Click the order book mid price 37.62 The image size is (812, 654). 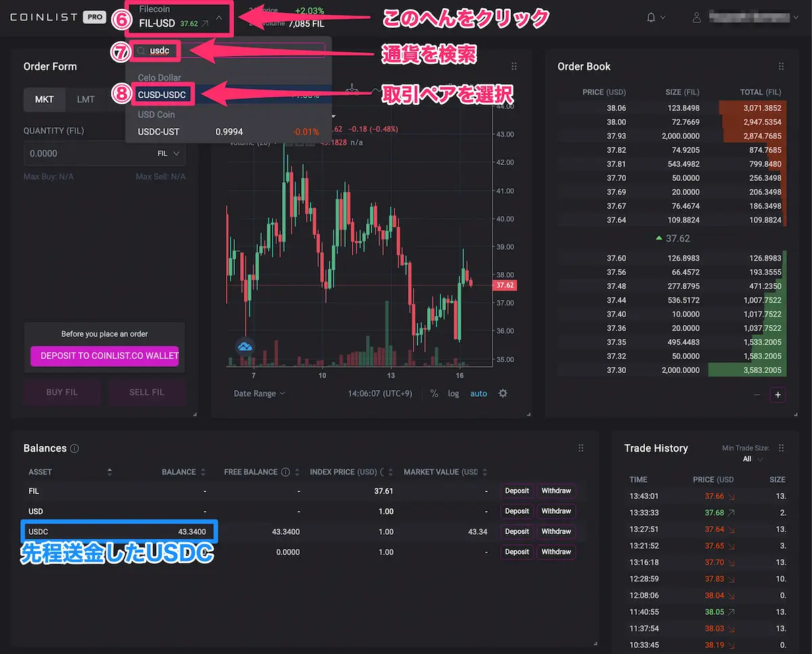click(673, 238)
